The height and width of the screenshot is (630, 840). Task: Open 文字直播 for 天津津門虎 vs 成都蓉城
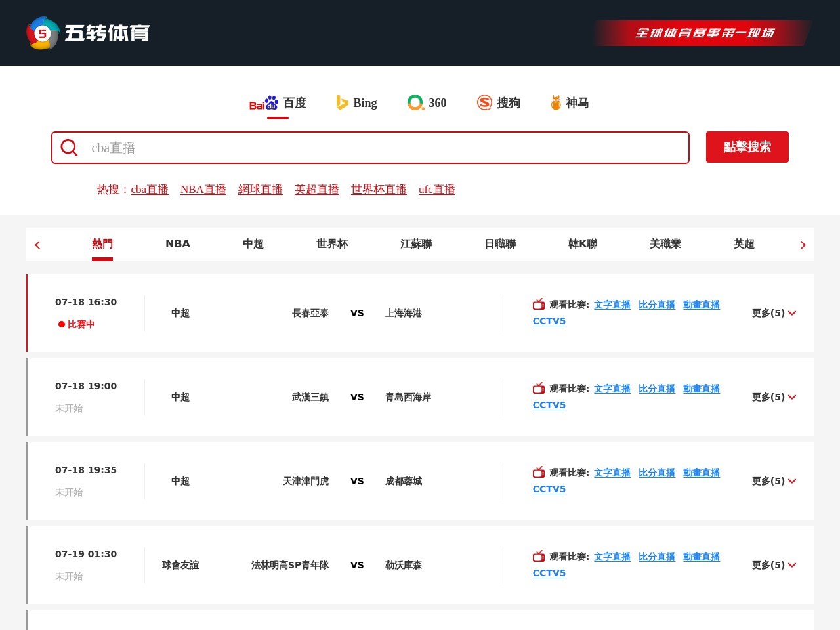click(x=612, y=473)
